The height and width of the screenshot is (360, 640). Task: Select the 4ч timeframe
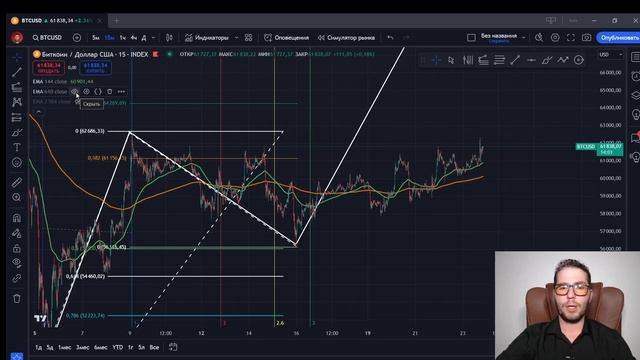(x=133, y=38)
